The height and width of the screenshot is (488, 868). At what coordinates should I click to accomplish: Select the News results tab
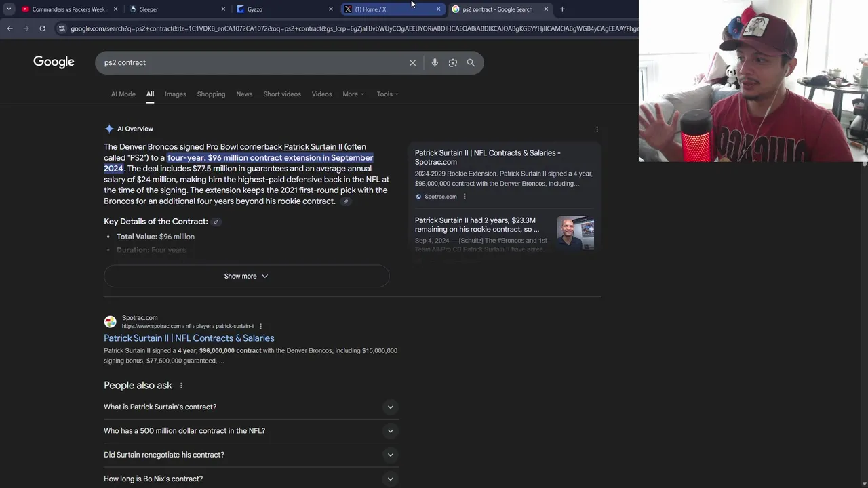(x=244, y=94)
